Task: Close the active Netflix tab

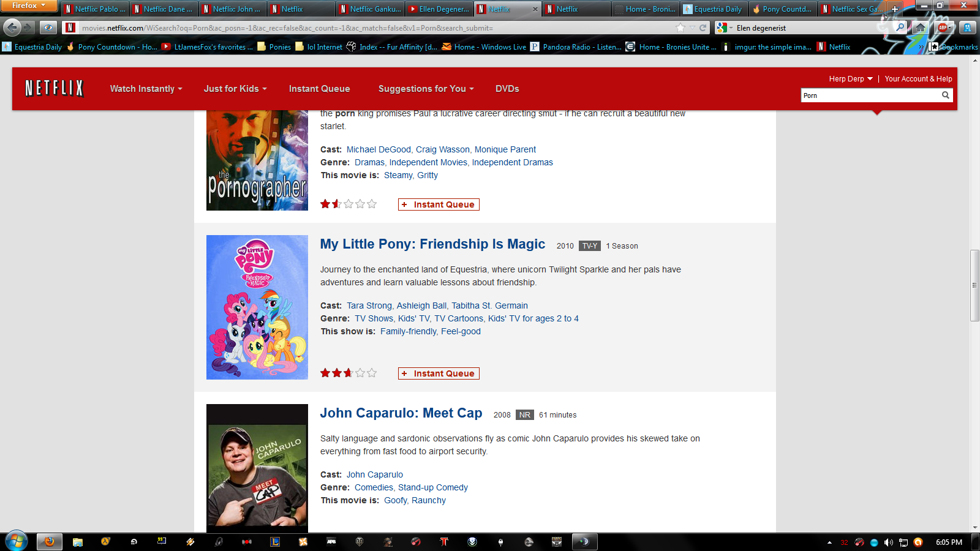Action: point(535,9)
